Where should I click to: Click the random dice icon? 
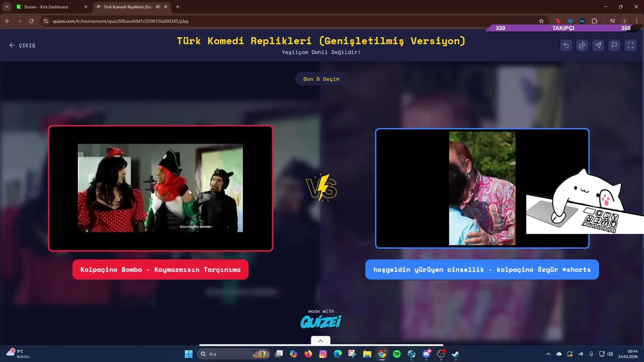click(x=582, y=45)
